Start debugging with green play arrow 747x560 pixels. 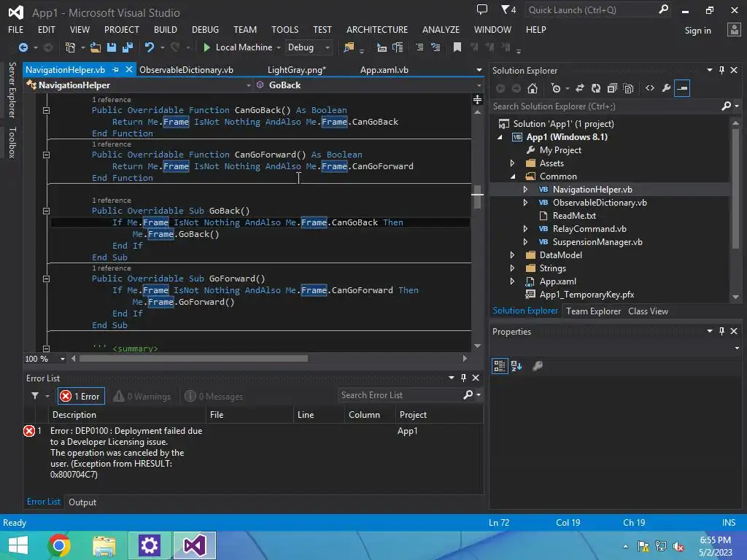tap(206, 47)
